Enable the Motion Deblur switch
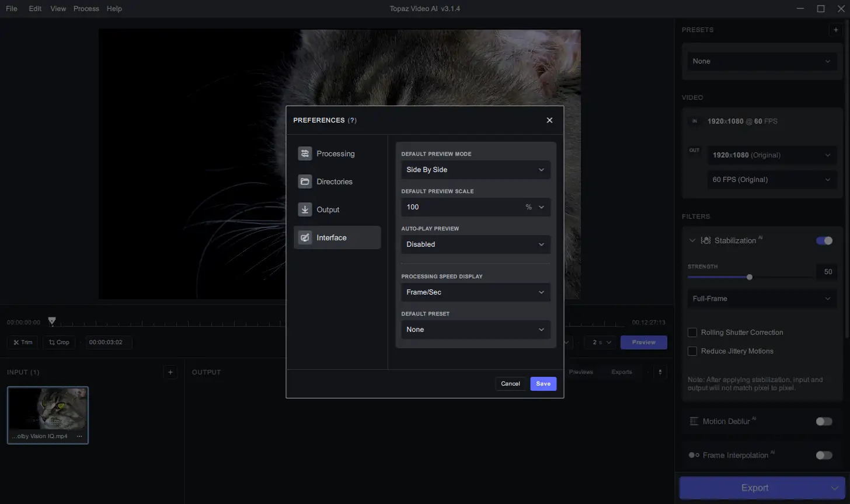Screen dimensions: 850x504 pos(824,421)
